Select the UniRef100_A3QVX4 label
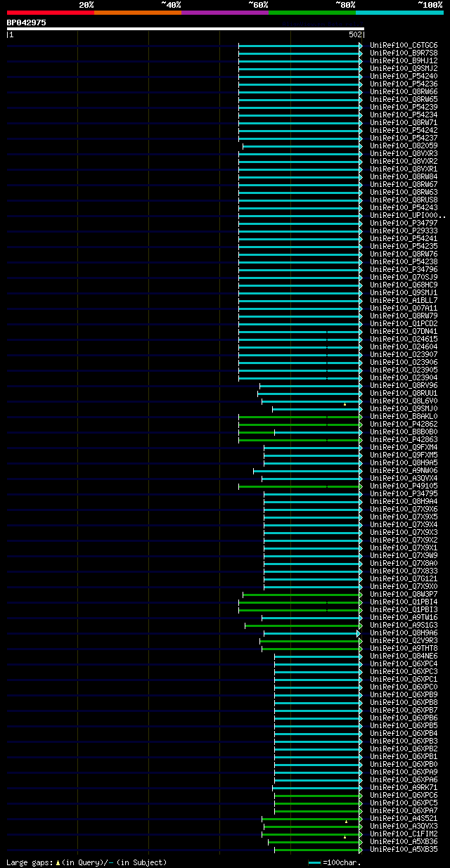450x868 pixels. pos(404,478)
